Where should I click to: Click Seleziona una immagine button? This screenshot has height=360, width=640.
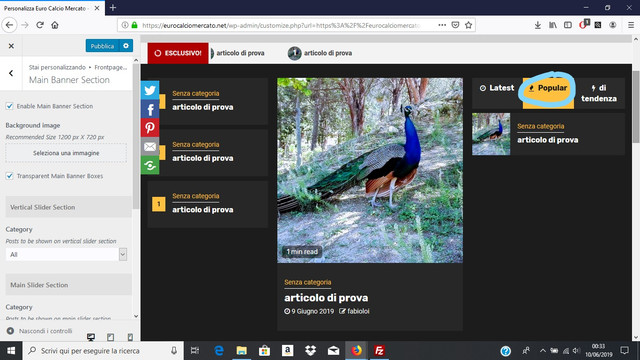pos(66,153)
